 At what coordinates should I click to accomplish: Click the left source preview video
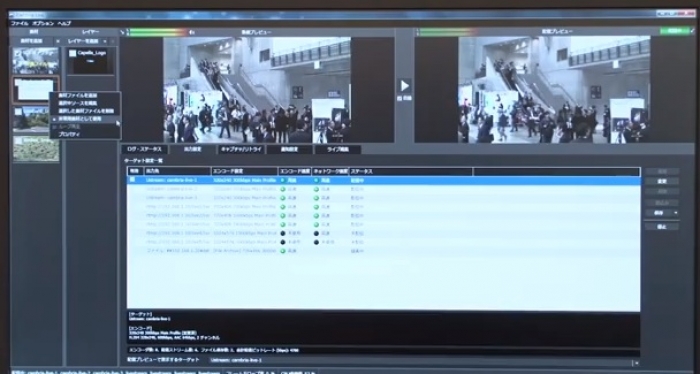click(x=257, y=90)
